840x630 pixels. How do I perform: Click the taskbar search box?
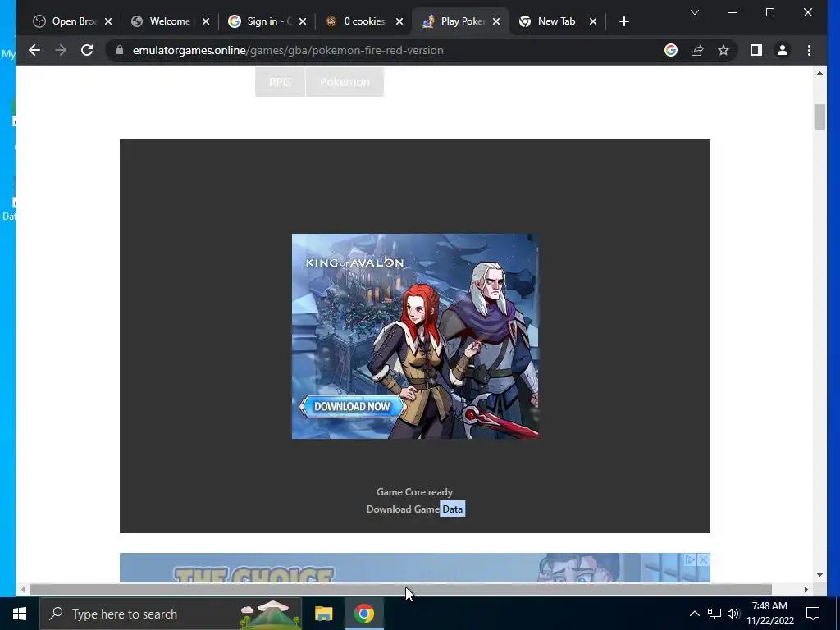click(171, 614)
